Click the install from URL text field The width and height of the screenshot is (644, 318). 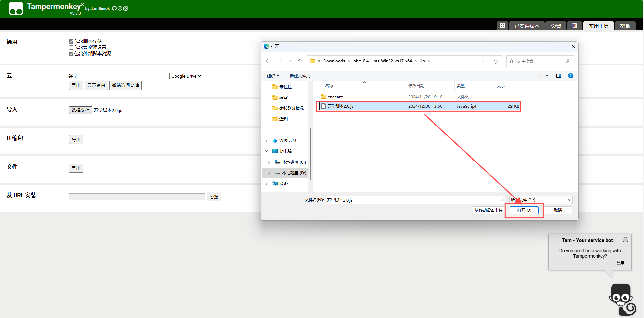pos(137,197)
